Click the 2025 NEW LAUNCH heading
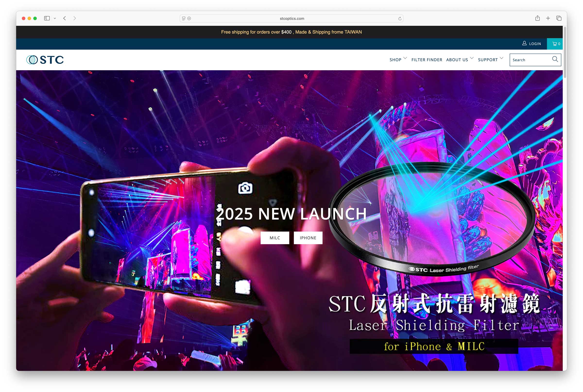 click(x=291, y=214)
